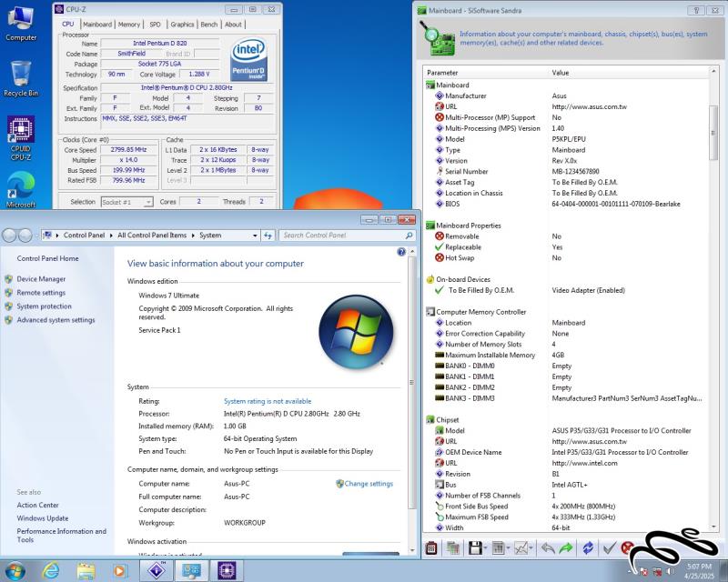Image resolution: width=728 pixels, height=582 pixels.
Task: Open the volume control in system tray
Action: 671,571
